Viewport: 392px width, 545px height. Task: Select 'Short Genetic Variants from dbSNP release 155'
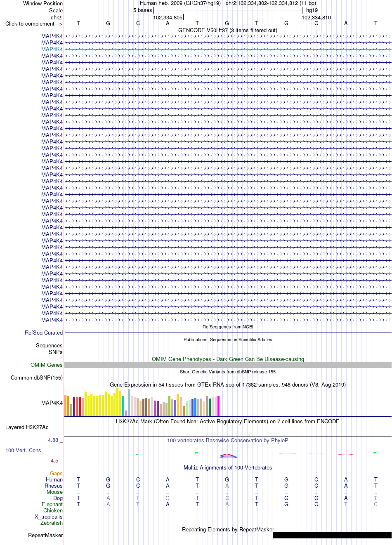tap(228, 372)
